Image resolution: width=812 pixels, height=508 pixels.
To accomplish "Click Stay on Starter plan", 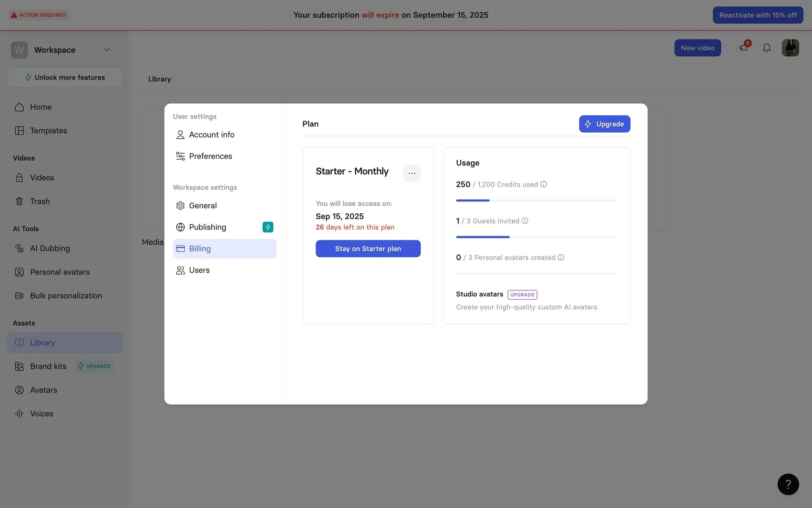I will 368,248.
